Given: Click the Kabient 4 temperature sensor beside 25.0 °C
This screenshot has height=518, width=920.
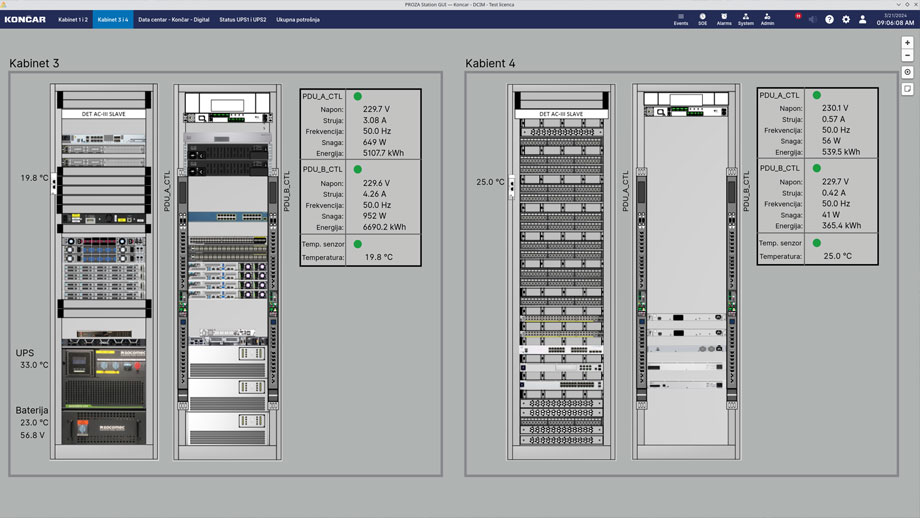Looking at the screenshot, I should tap(511, 187).
